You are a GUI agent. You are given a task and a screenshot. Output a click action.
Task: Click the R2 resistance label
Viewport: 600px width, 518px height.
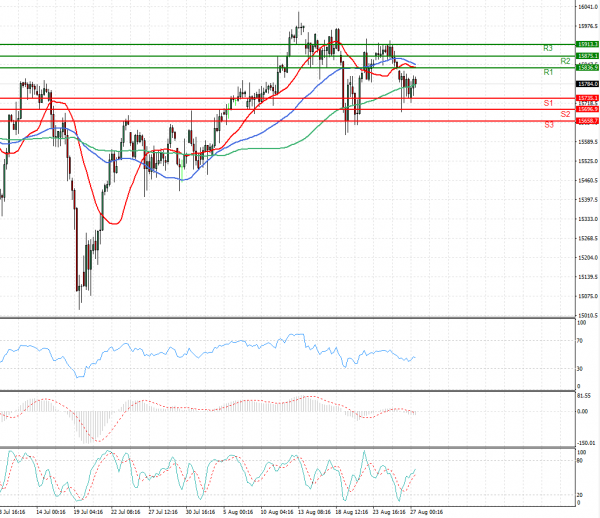[565, 61]
